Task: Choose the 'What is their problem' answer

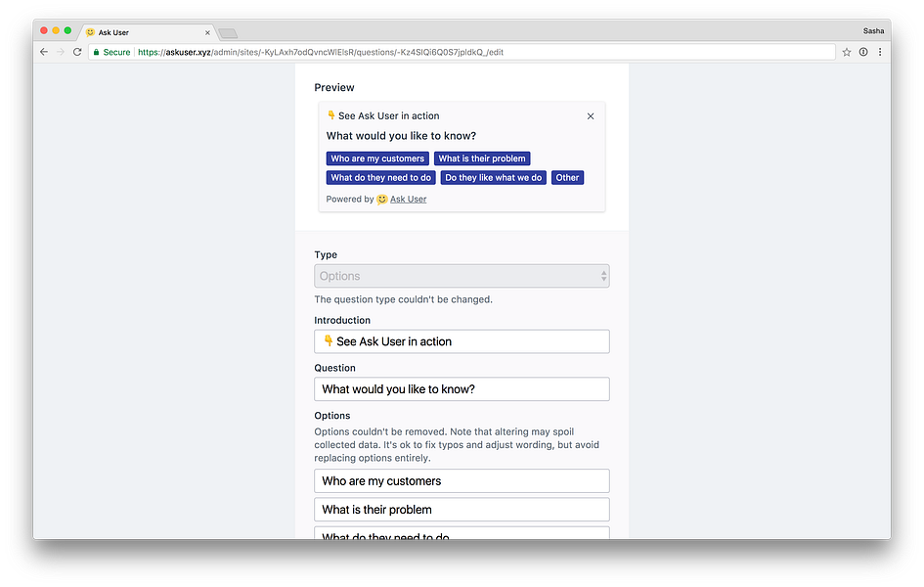Action: [482, 158]
